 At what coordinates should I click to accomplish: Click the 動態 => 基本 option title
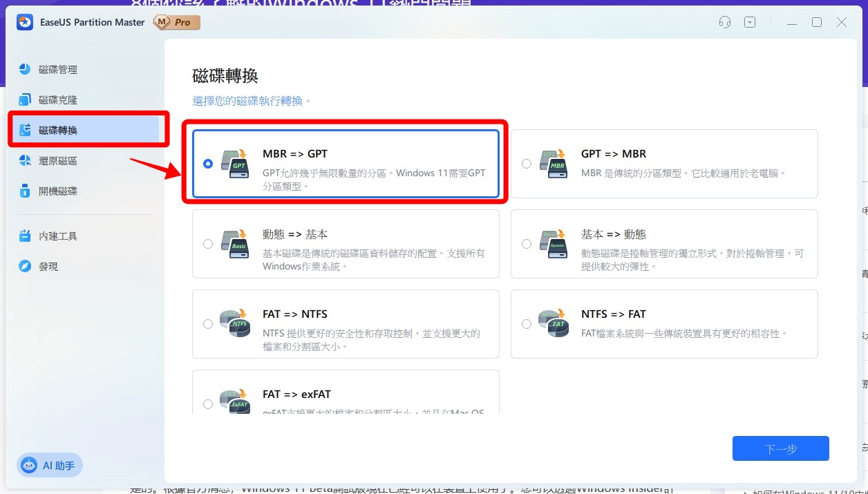pos(295,234)
